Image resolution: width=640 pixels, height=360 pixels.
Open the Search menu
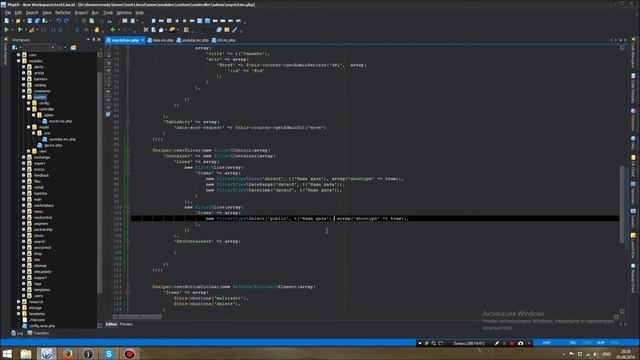pos(32,13)
